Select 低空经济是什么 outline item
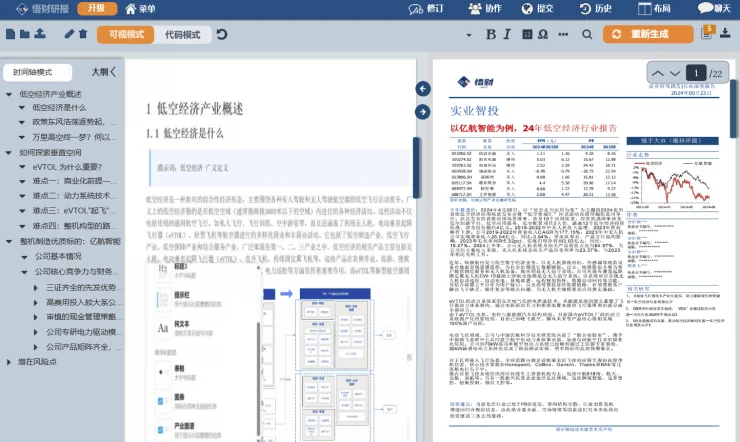Screen dimensions: 740x442 click(59, 108)
